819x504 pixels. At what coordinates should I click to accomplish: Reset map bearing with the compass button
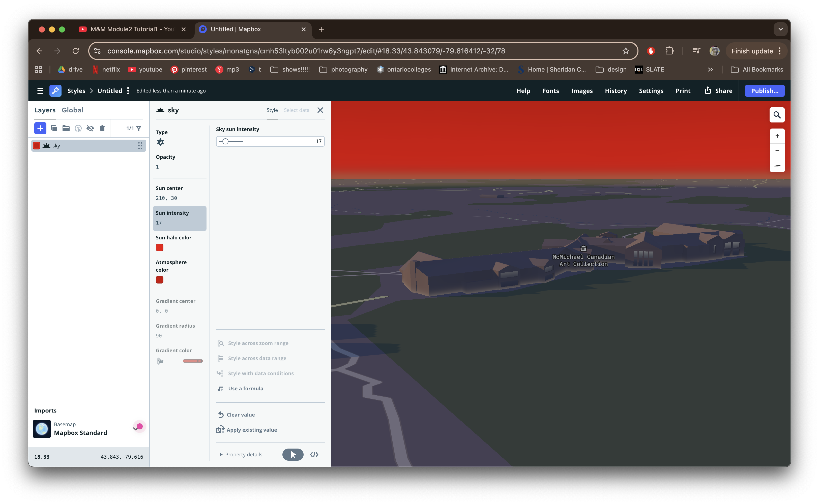tap(777, 165)
